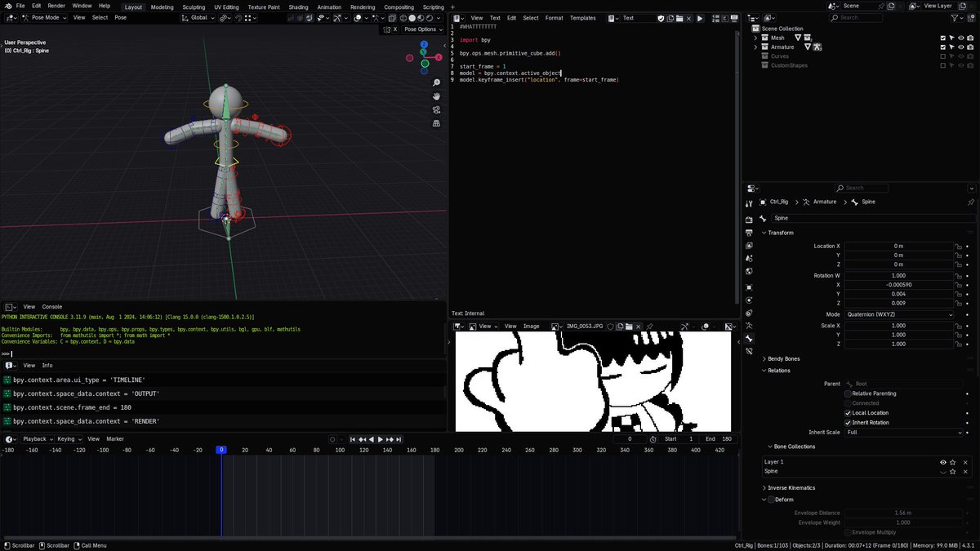The width and height of the screenshot is (980, 551).
Task: Open the View Layer properties tab icon
Action: tap(750, 246)
